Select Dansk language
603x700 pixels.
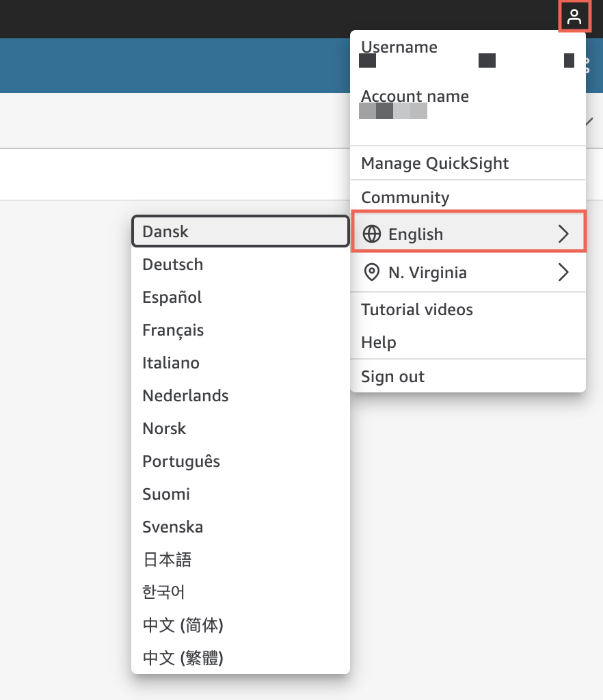click(x=165, y=232)
